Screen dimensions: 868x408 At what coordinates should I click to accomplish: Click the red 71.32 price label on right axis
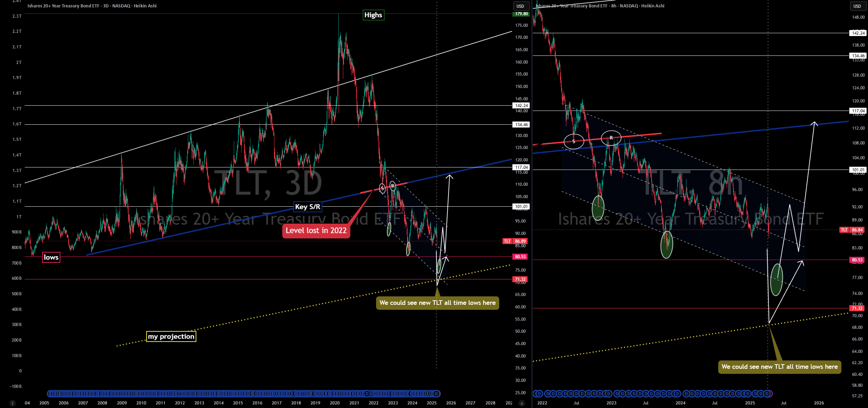pyautogui.click(x=857, y=308)
